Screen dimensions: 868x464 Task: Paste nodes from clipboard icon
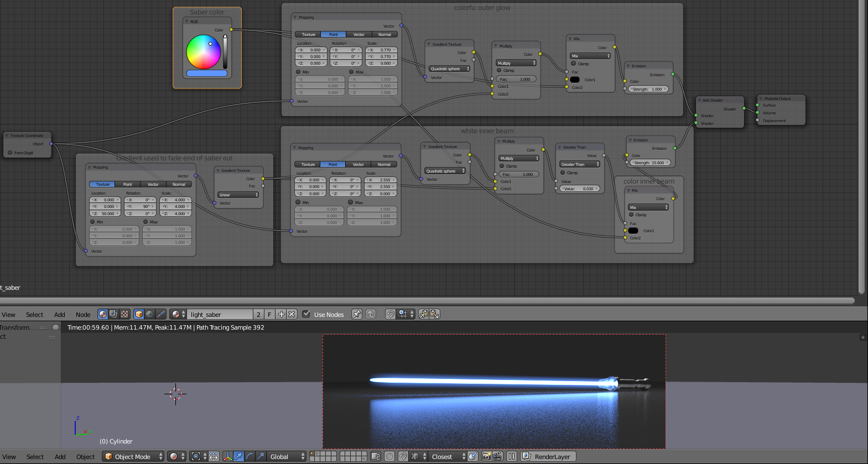point(434,314)
